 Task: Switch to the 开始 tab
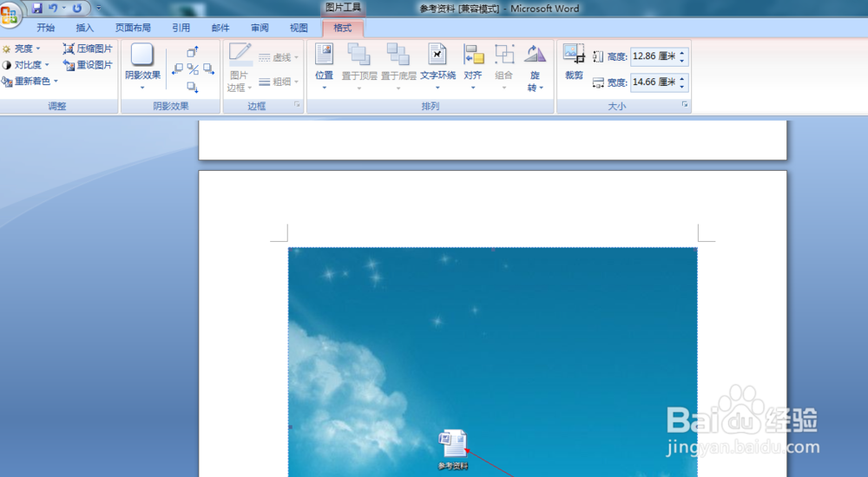45,28
